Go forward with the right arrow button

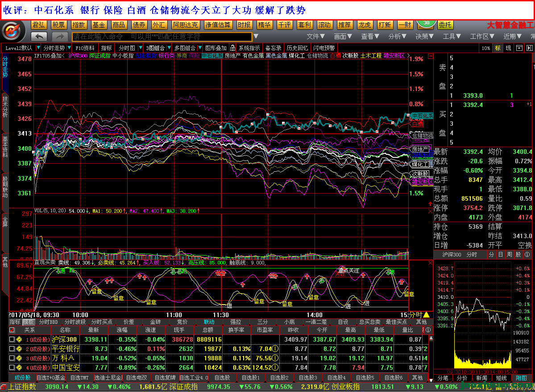[x=60, y=37]
